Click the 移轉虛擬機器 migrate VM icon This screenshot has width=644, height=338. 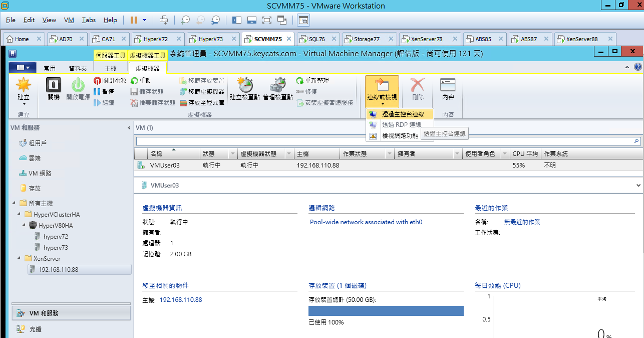(x=183, y=91)
